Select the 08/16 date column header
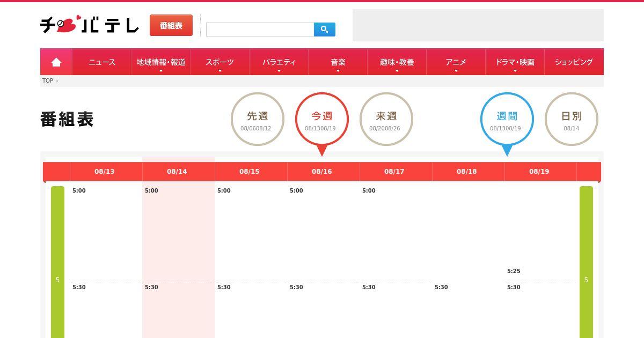The image size is (644, 338). coord(324,172)
